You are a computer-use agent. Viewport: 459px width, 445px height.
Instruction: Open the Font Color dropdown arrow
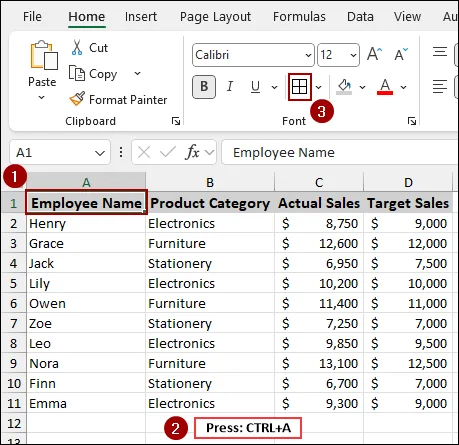403,87
